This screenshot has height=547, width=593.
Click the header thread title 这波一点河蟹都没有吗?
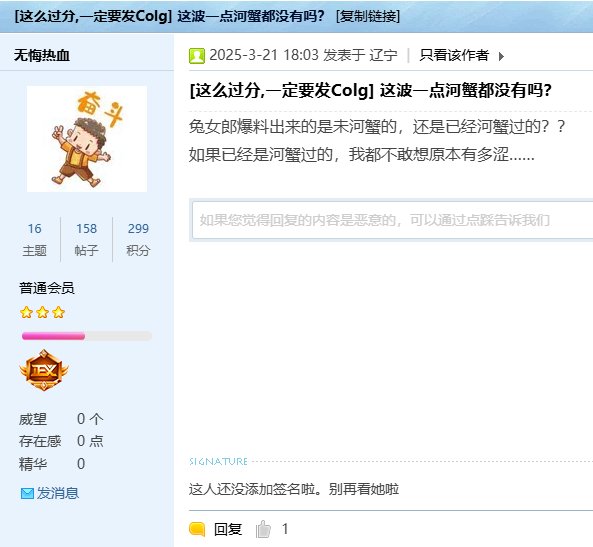point(251,16)
